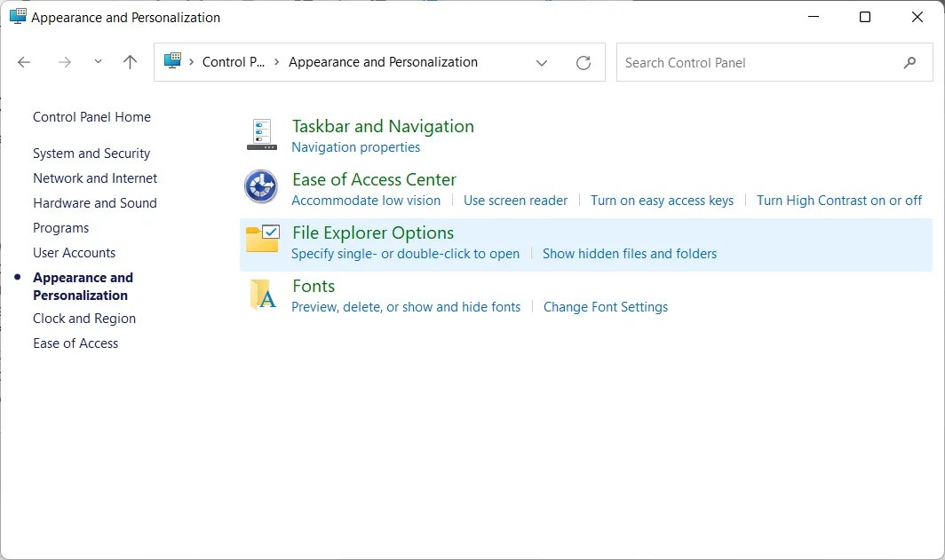This screenshot has width=945, height=560.
Task: Open the address bar dropdown chevron
Action: pyautogui.click(x=542, y=62)
